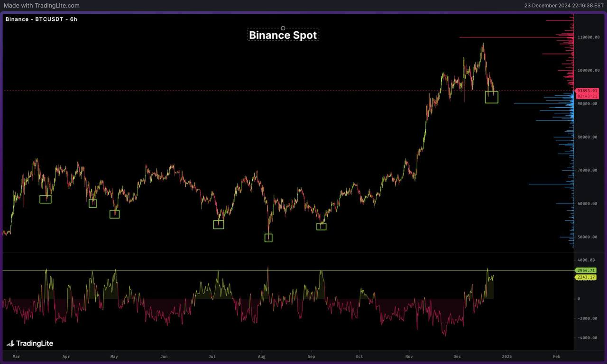The image size is (607, 364).
Task: Click the current price tag showing 93893.91
Action: [x=587, y=90]
